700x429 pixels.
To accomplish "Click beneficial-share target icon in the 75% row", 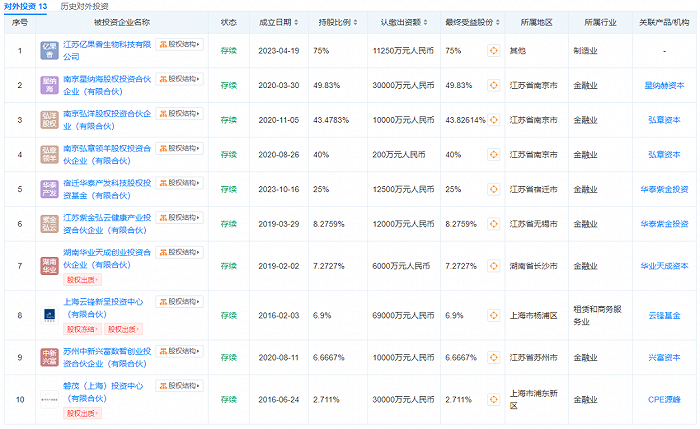I will (x=494, y=49).
